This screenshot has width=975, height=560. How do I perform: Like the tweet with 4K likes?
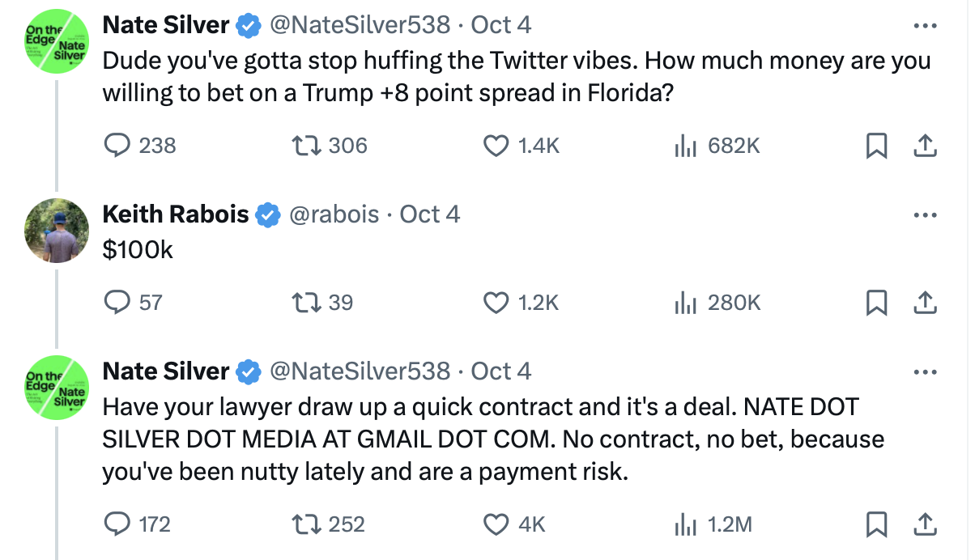pos(494,524)
